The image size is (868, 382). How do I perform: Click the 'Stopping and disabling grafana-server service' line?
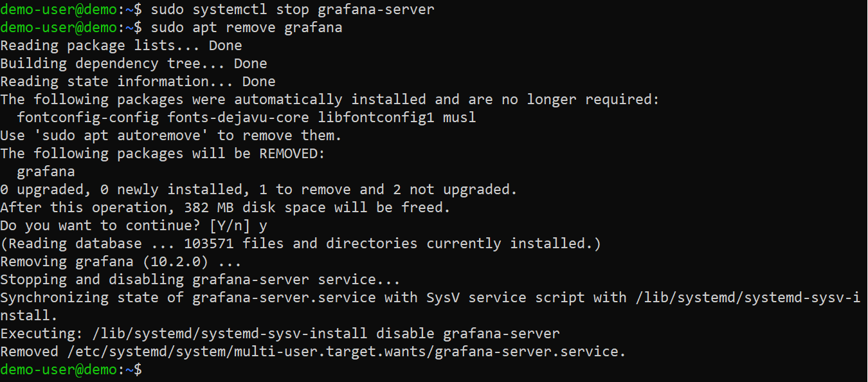200,280
